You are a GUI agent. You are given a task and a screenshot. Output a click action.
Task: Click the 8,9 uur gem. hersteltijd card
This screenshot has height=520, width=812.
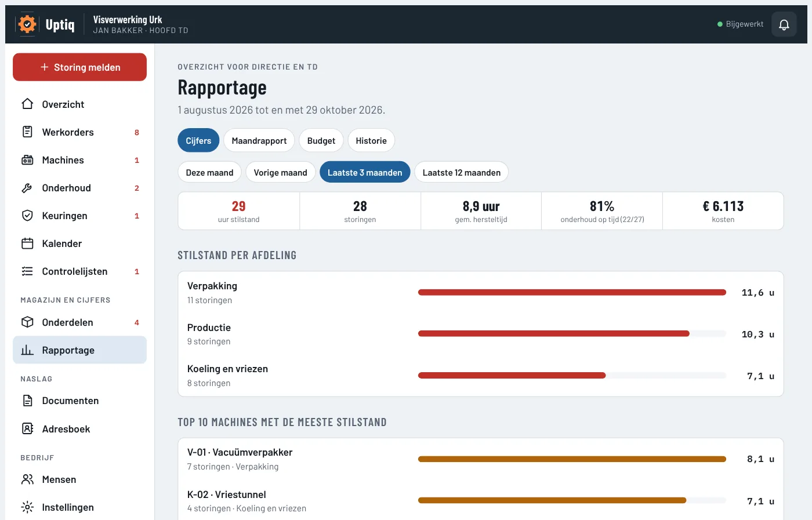coord(481,211)
